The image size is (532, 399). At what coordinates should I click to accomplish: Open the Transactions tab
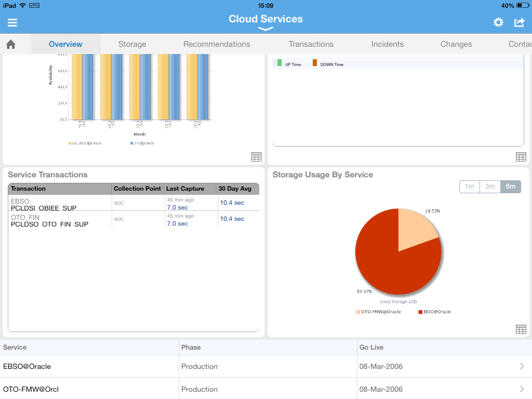tap(311, 44)
